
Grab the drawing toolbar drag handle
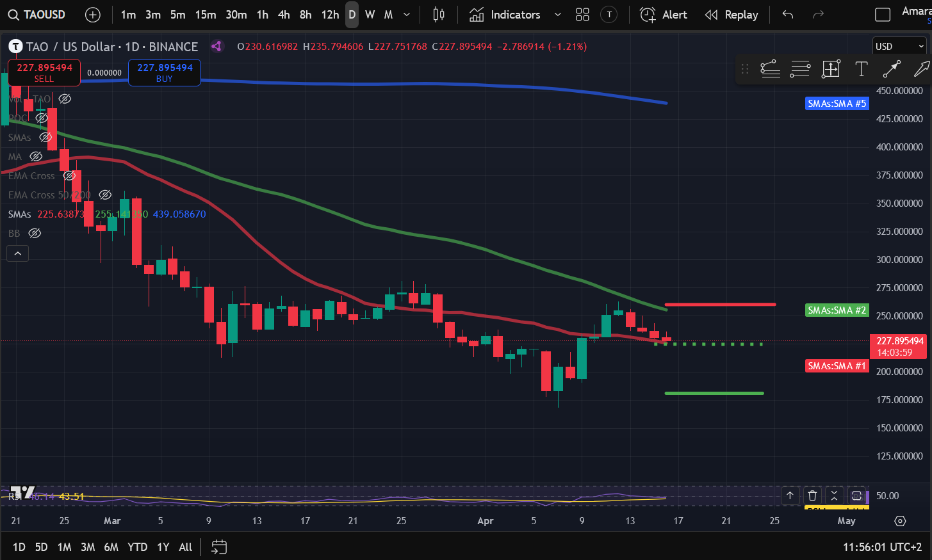click(x=744, y=69)
